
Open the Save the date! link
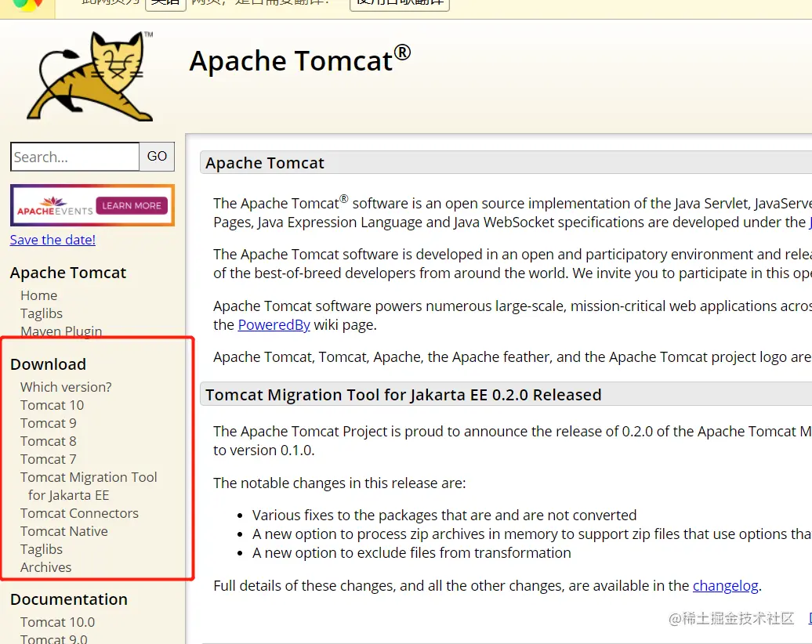(53, 240)
